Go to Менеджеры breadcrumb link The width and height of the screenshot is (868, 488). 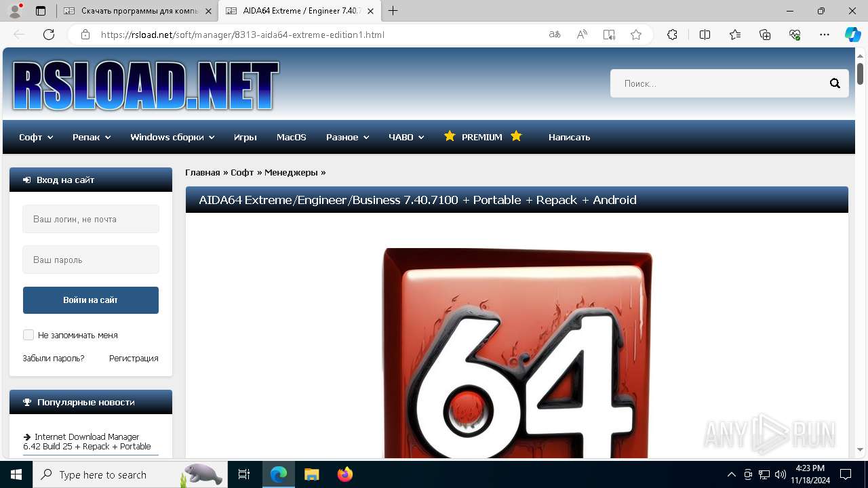click(291, 172)
